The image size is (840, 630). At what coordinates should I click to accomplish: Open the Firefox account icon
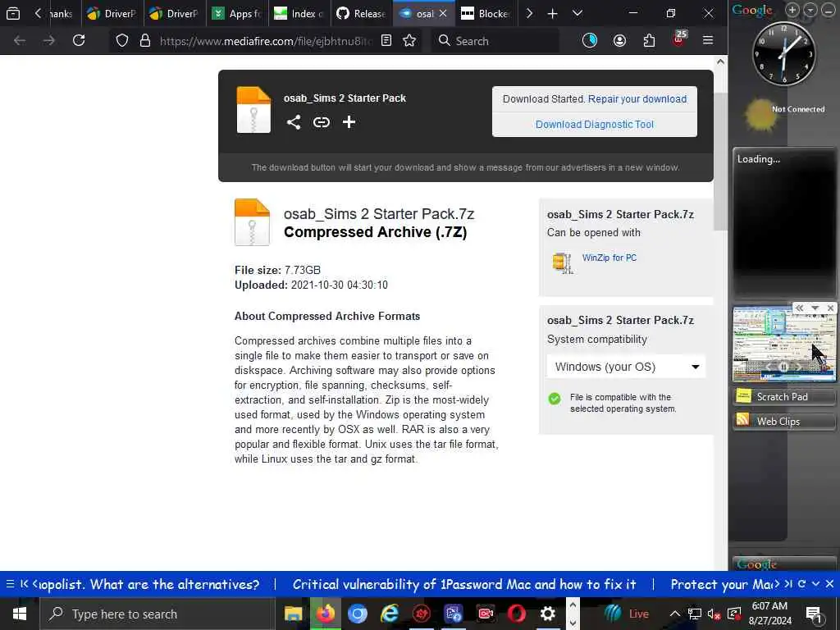[x=619, y=40]
